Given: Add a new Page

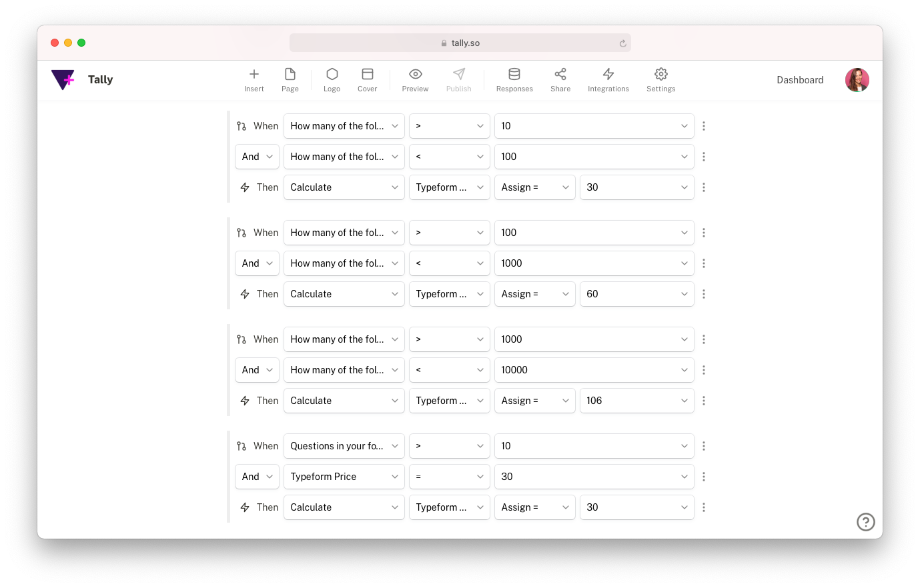Looking at the screenshot, I should 290,80.
